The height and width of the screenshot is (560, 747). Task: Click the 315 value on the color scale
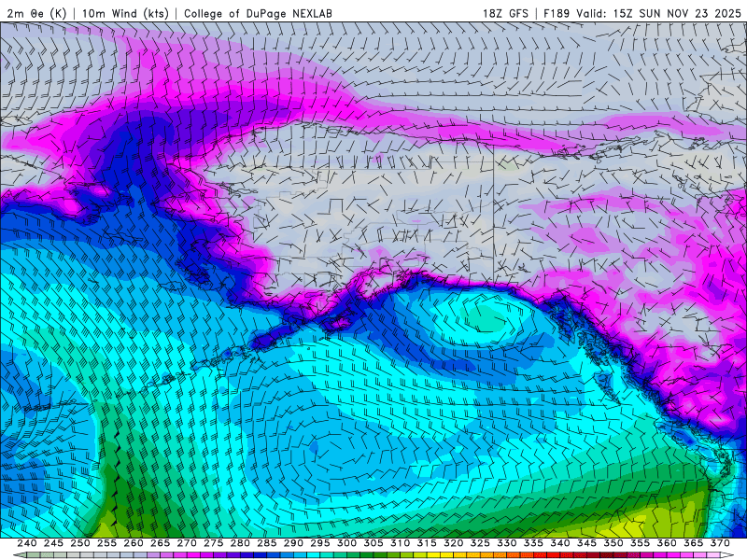point(427,543)
